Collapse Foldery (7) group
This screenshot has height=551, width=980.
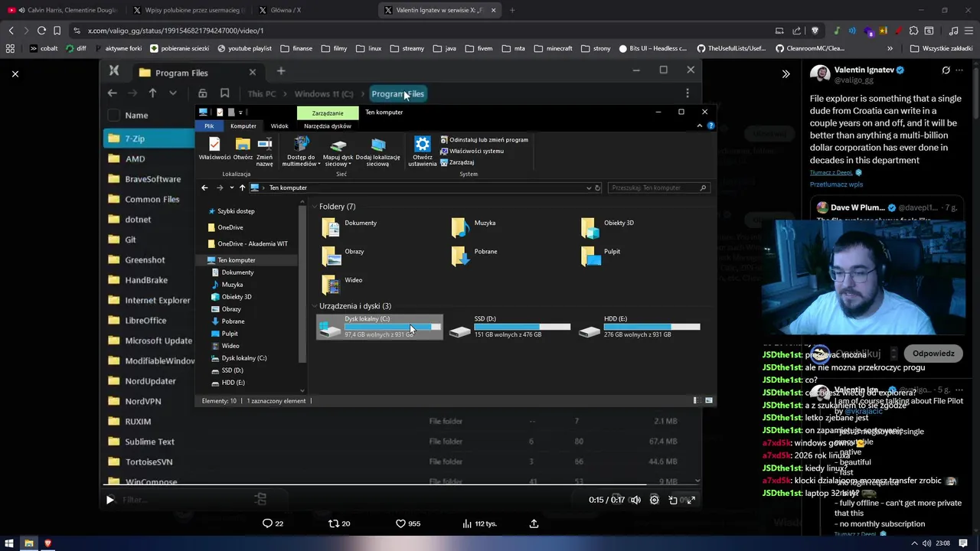point(314,207)
